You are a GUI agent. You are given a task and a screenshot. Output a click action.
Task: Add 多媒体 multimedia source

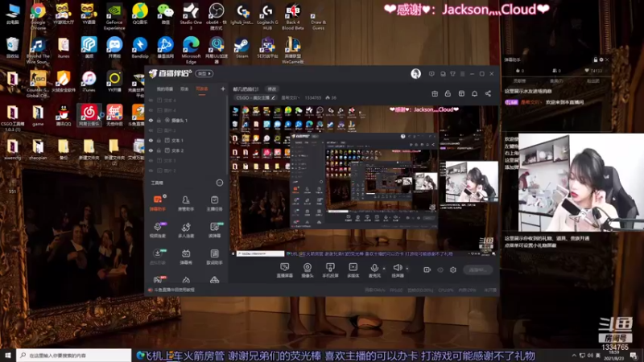click(x=353, y=270)
